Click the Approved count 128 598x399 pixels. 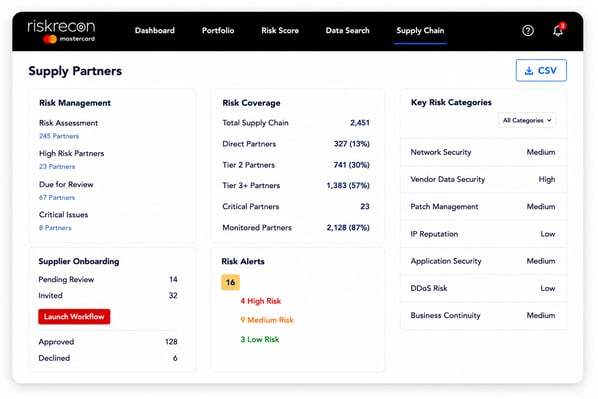tap(171, 342)
